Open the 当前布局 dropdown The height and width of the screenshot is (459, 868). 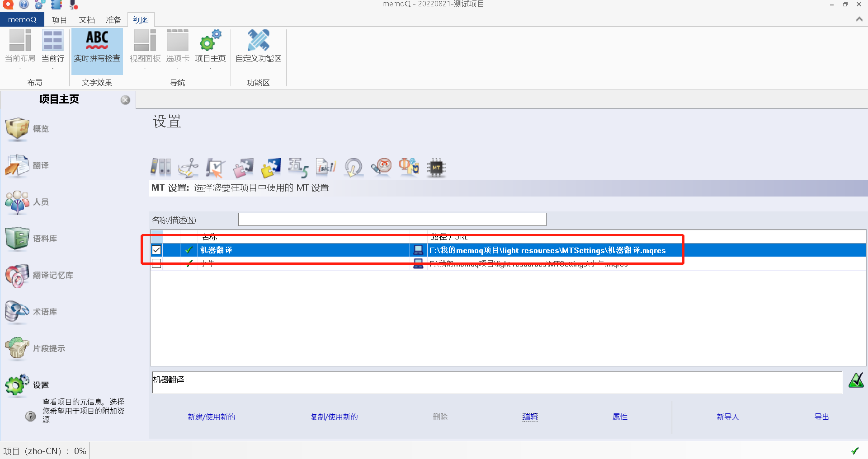point(20,50)
